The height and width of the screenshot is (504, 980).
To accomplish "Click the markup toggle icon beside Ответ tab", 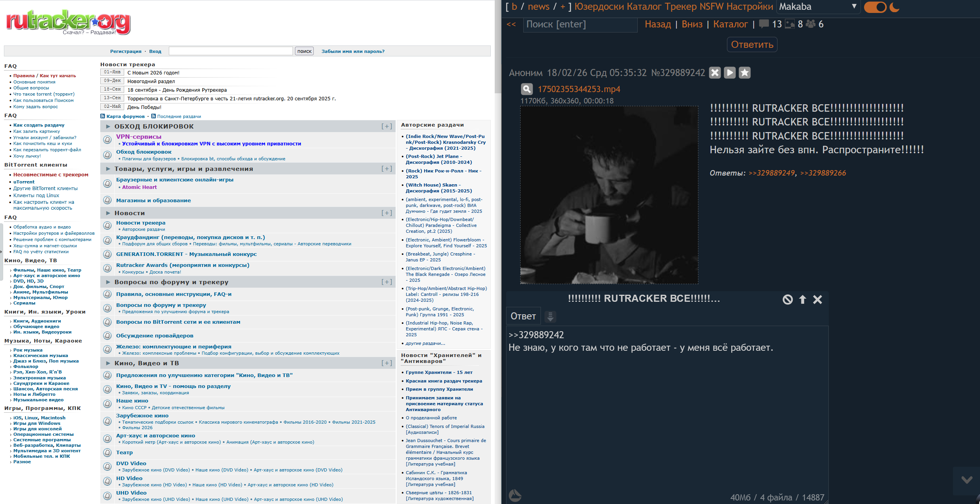I will coord(550,316).
